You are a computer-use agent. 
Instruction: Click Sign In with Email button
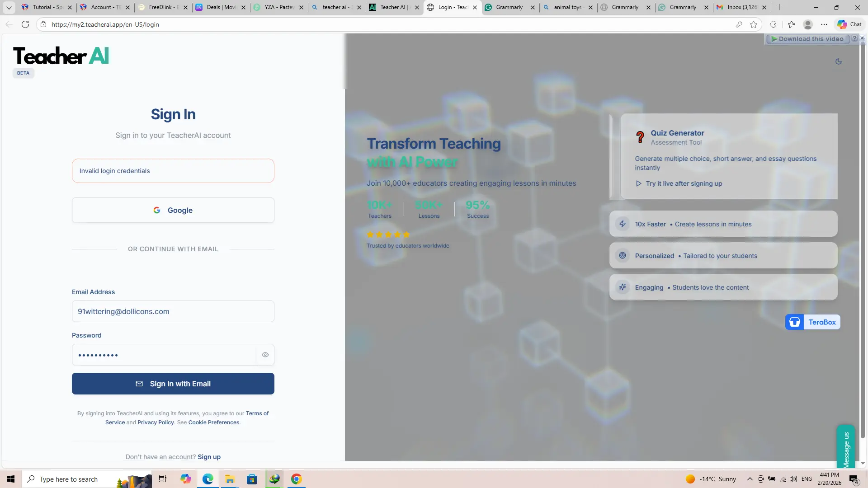pos(173,384)
